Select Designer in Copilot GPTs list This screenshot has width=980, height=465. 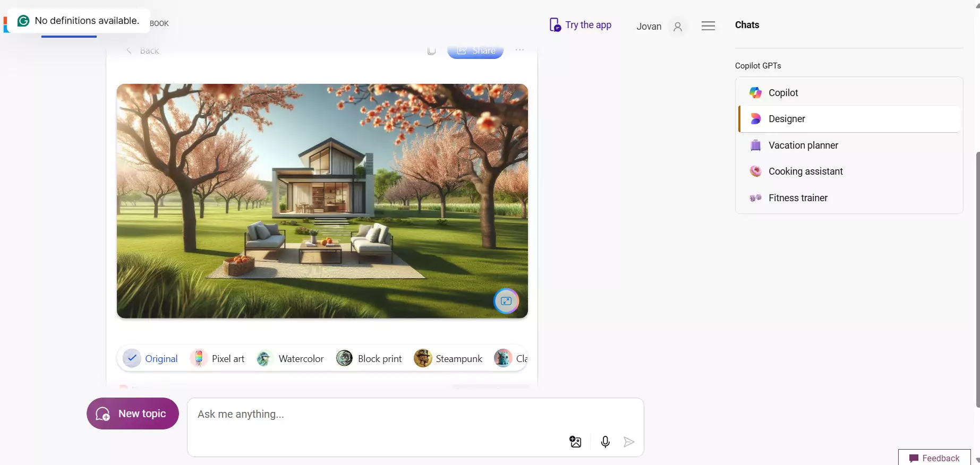point(849,119)
